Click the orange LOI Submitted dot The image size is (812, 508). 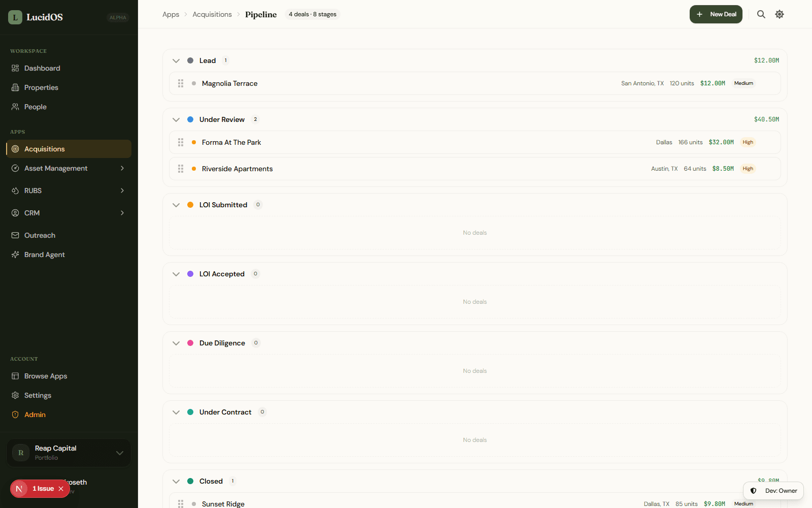(x=190, y=205)
